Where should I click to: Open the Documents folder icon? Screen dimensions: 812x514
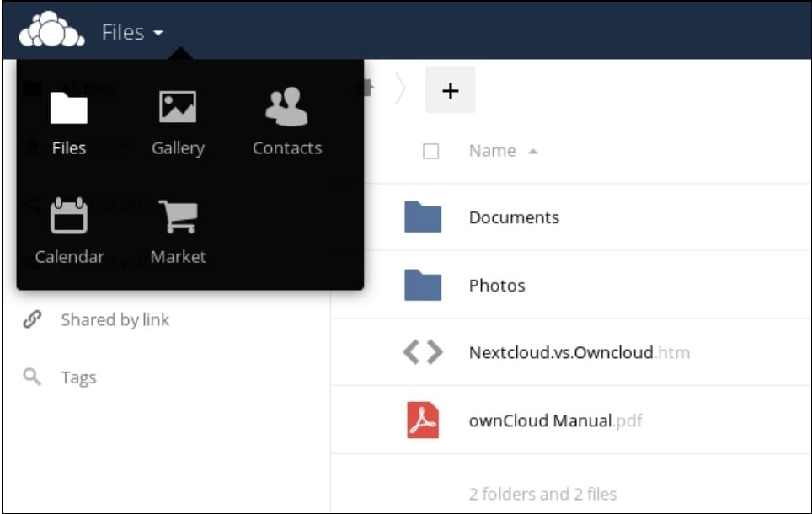pyautogui.click(x=423, y=217)
